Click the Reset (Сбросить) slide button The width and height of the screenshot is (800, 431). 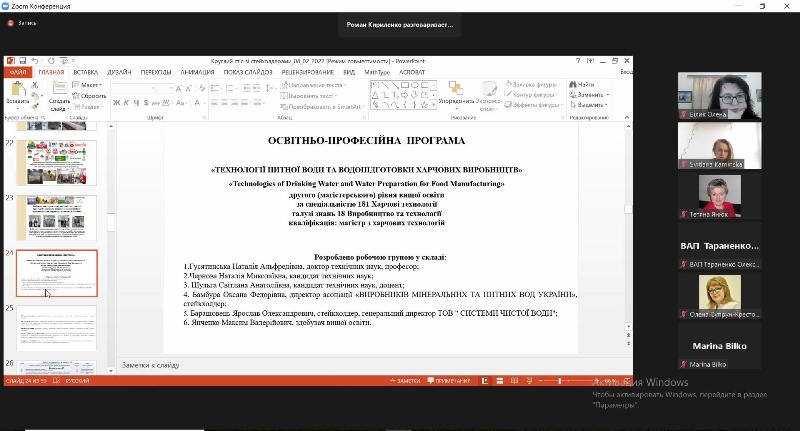(90, 95)
